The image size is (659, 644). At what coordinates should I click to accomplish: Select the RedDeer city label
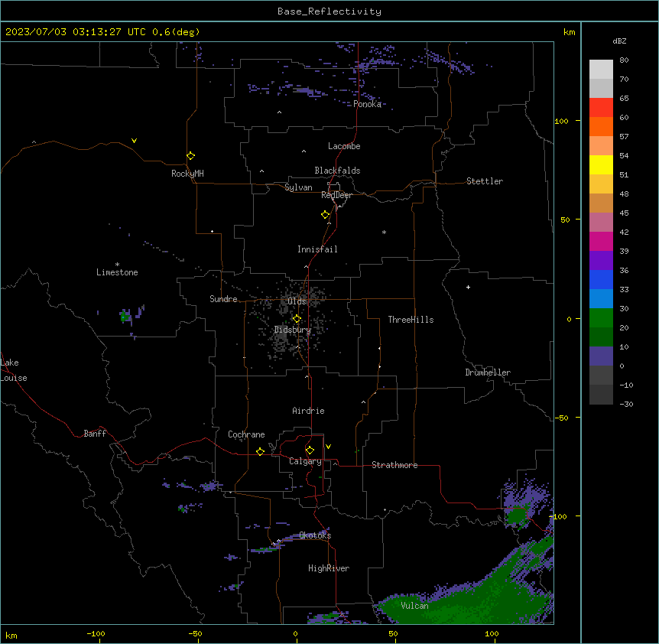pos(336,195)
